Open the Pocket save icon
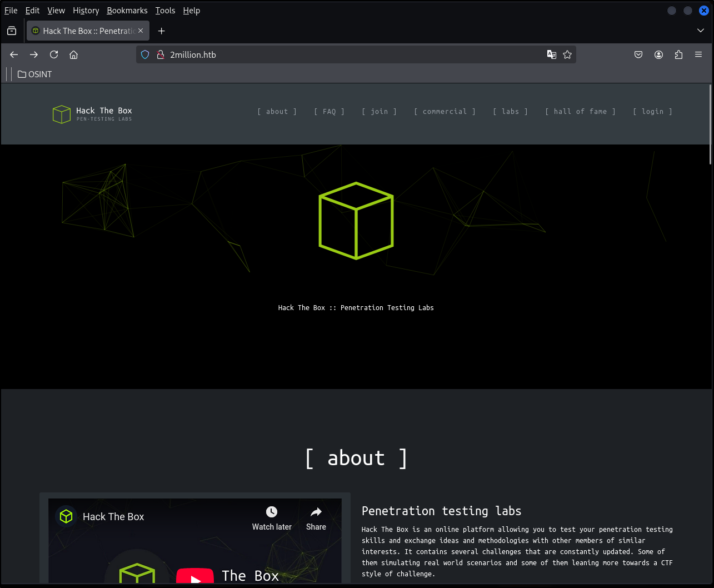Viewport: 714px width, 588px height. click(x=638, y=54)
